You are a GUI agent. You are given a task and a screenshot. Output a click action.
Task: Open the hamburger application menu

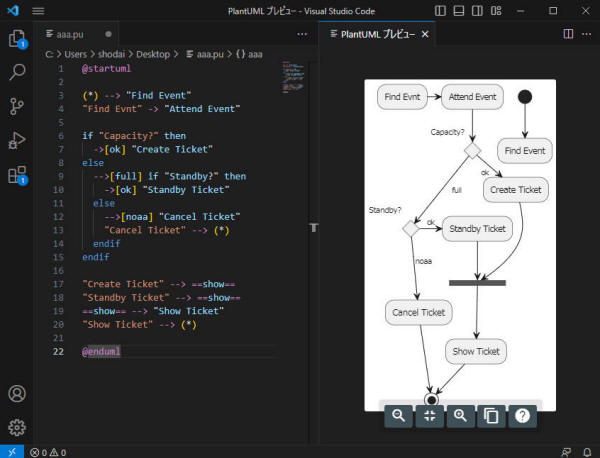click(x=38, y=11)
